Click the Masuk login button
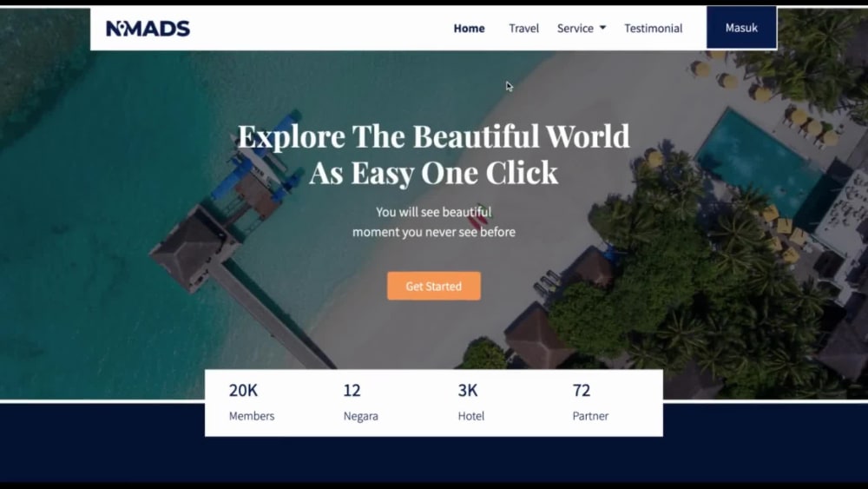The height and width of the screenshot is (489, 868). coord(741,28)
